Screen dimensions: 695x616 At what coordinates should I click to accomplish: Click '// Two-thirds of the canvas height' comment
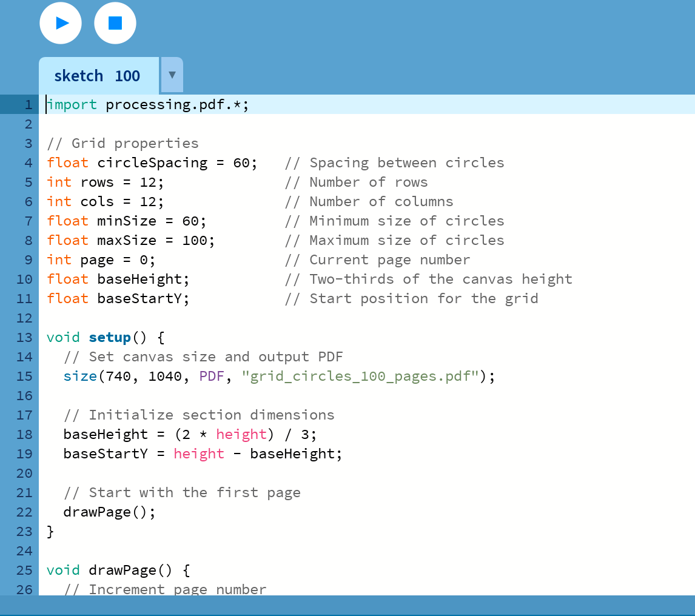[x=429, y=280]
